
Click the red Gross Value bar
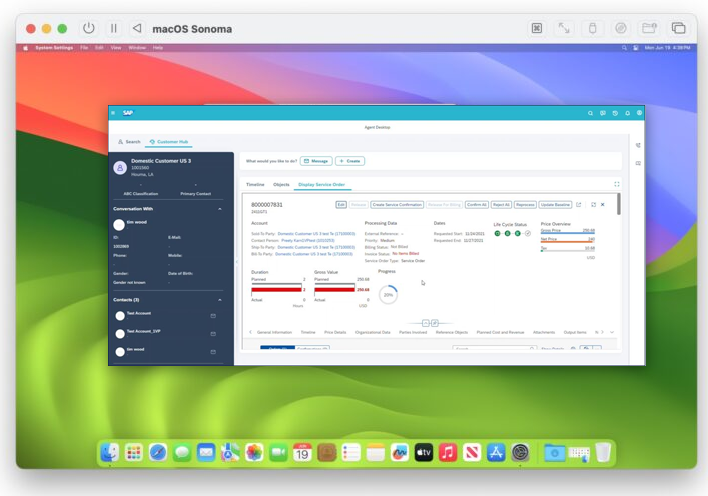click(x=335, y=290)
